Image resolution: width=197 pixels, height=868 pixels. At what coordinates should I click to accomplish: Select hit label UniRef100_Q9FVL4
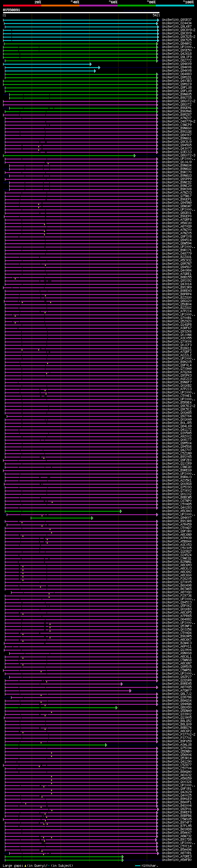click(177, 365)
